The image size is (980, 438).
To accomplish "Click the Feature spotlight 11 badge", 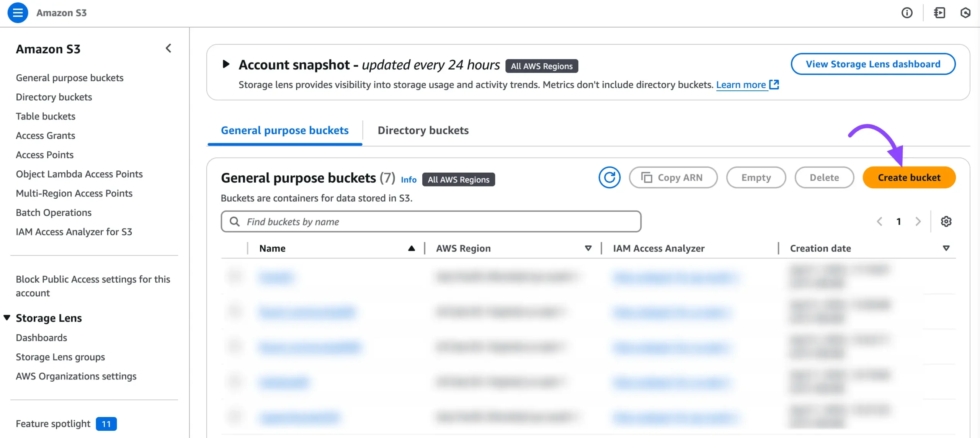I will 106,423.
